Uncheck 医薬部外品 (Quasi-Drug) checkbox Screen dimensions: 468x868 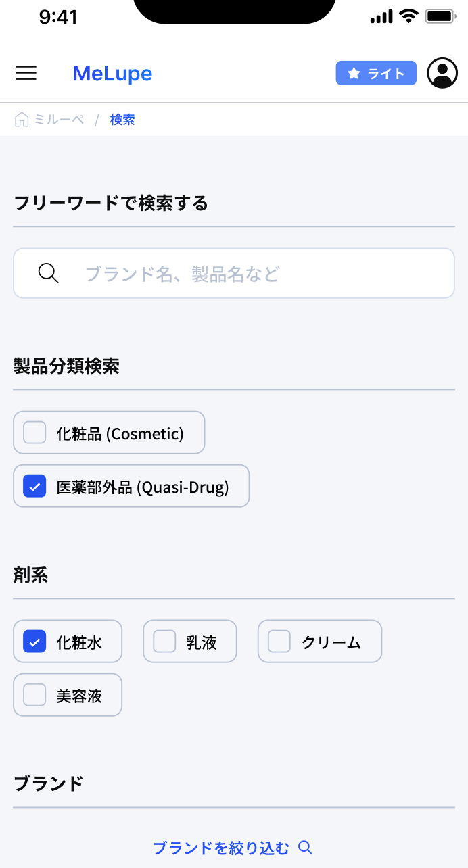click(34, 486)
